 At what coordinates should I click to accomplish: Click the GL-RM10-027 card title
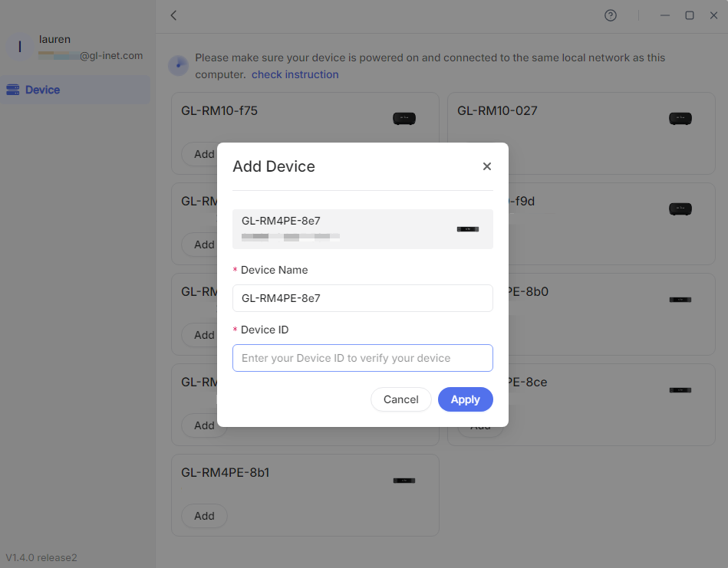click(497, 110)
